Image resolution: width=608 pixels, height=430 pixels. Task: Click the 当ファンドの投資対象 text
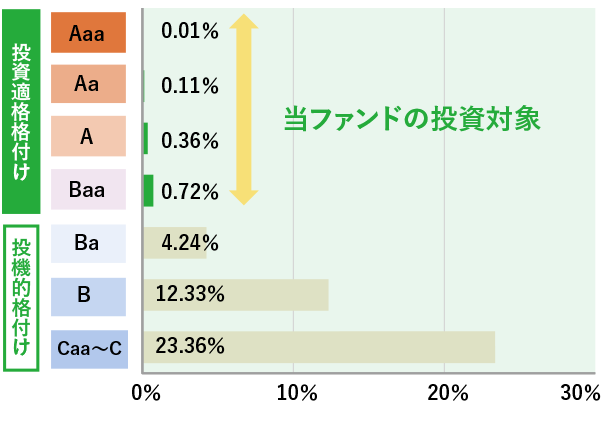pos(412,118)
